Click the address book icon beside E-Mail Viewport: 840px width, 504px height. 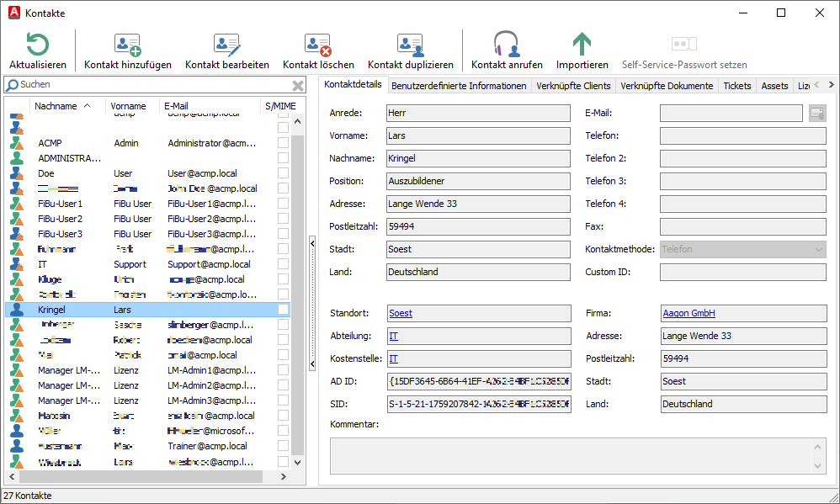[816, 113]
